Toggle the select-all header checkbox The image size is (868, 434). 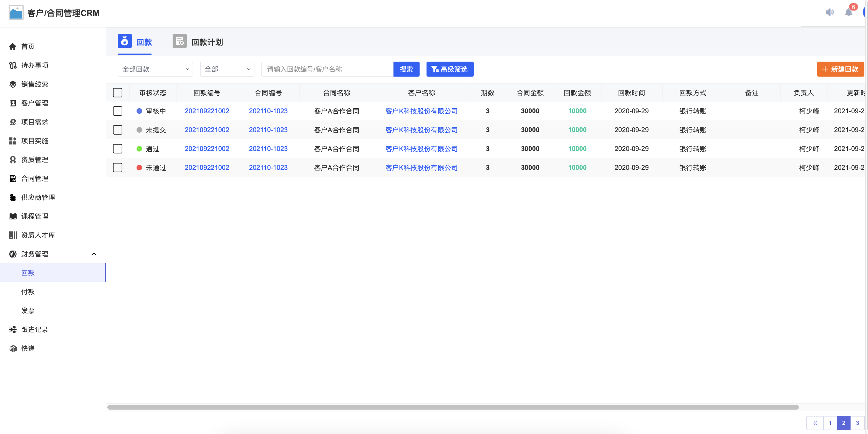point(118,93)
